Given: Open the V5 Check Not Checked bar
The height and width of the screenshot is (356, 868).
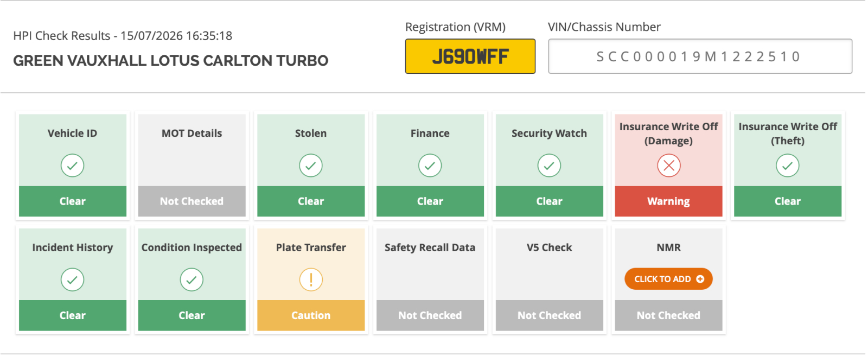Looking at the screenshot, I should pyautogui.click(x=549, y=315).
